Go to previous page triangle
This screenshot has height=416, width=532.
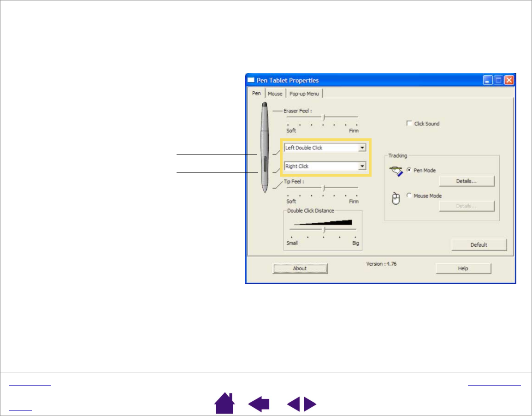click(294, 404)
